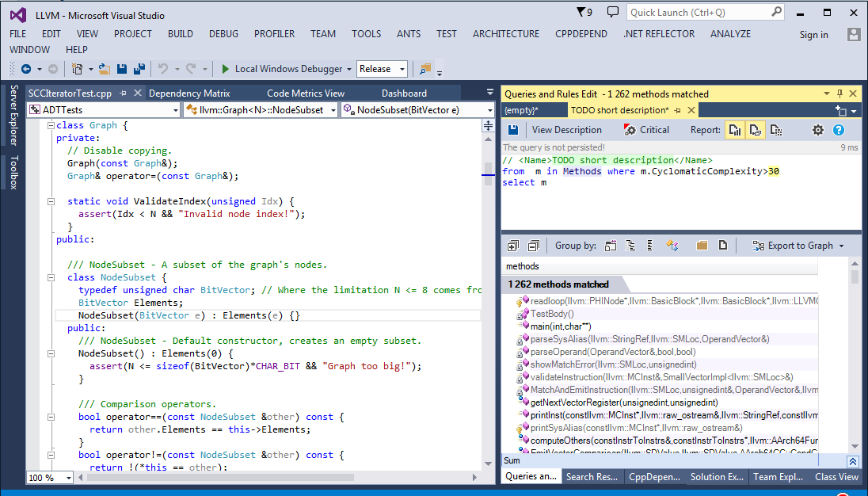The height and width of the screenshot is (496, 868).
Task: Click the editor vertical scrollbar thumb
Action: click(488, 174)
